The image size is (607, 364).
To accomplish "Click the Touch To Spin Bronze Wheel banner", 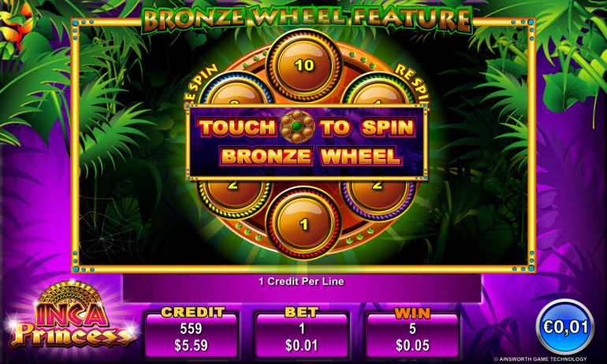I will click(307, 142).
